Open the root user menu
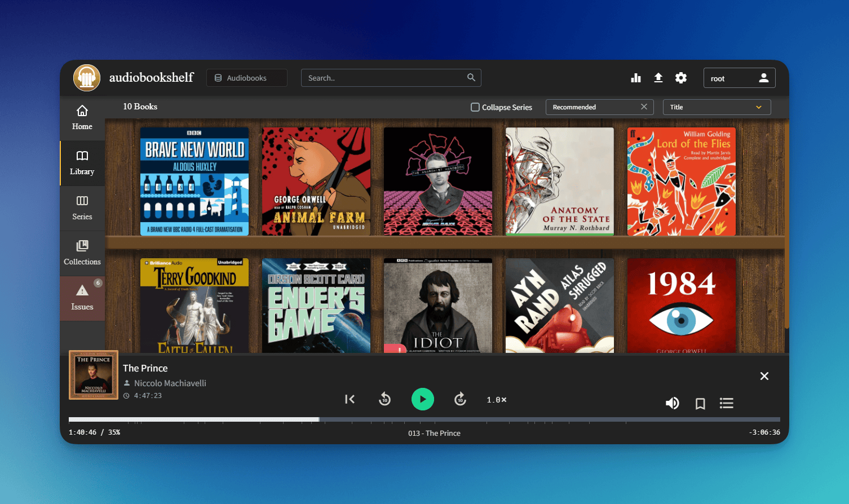Image resolution: width=849 pixels, height=504 pixels. [739, 78]
